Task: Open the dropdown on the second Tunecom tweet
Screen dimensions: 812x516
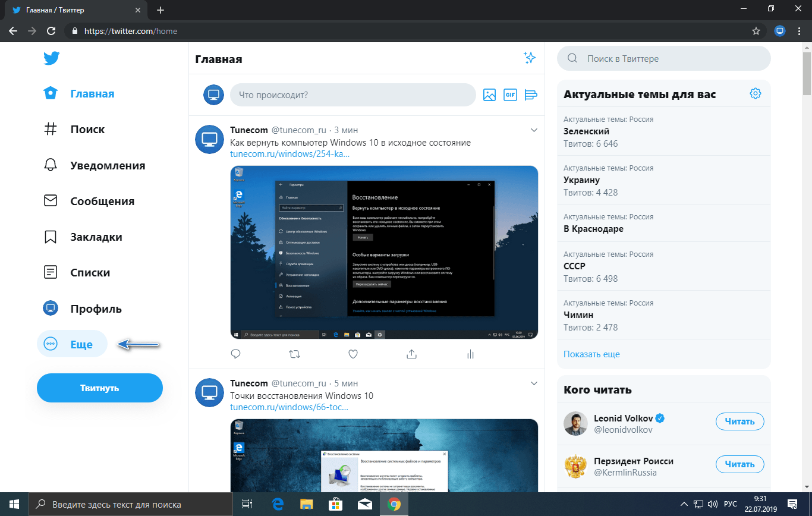Action: (533, 383)
